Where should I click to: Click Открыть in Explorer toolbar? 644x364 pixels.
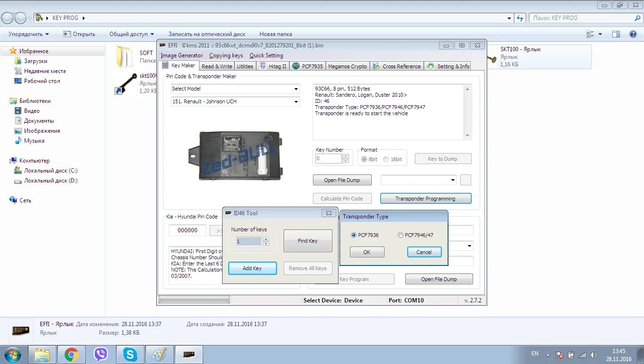(79, 34)
